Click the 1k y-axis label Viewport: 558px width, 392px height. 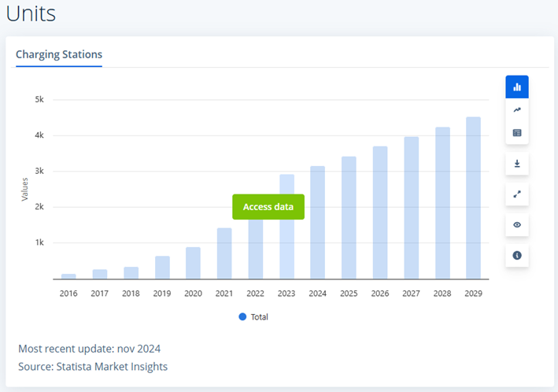(x=39, y=242)
